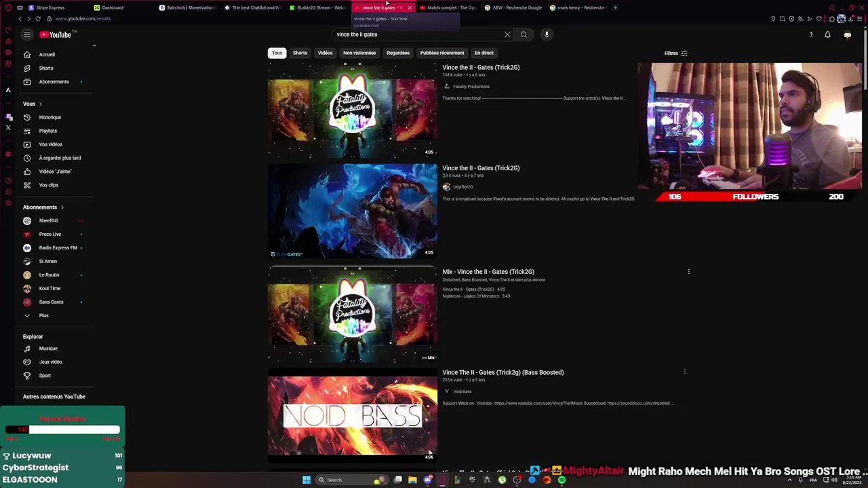The width and height of the screenshot is (868, 488).
Task: Open Koul Time channel avatar
Action: 27,288
